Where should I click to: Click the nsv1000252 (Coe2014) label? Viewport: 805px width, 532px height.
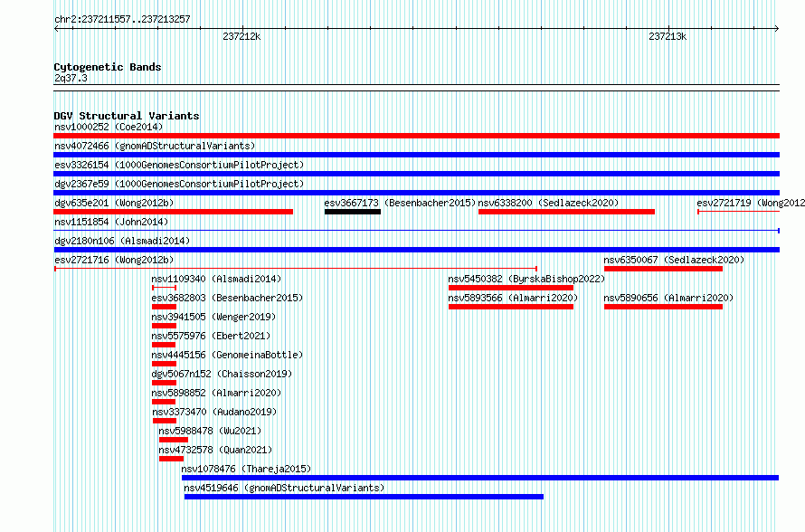point(109,127)
